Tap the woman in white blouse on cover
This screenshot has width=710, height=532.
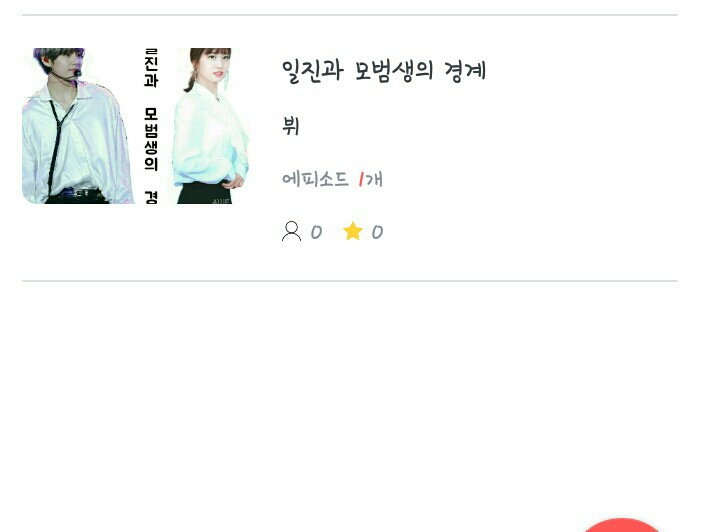coord(212,126)
